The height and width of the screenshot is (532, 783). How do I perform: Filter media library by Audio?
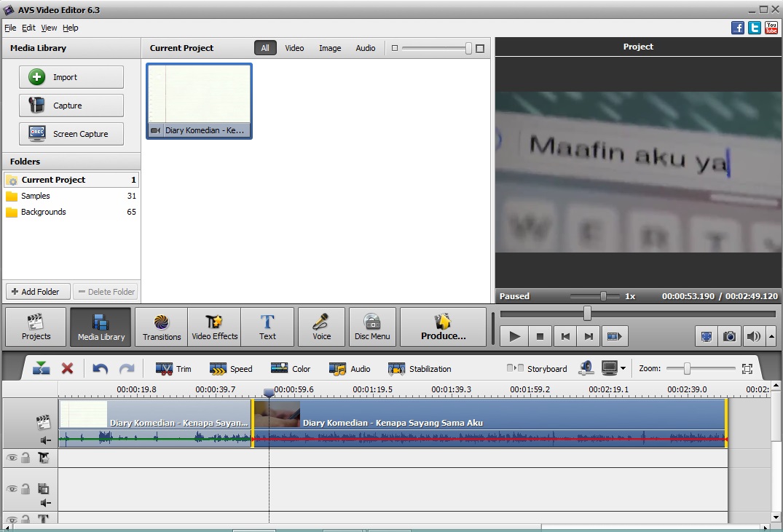[x=366, y=48]
